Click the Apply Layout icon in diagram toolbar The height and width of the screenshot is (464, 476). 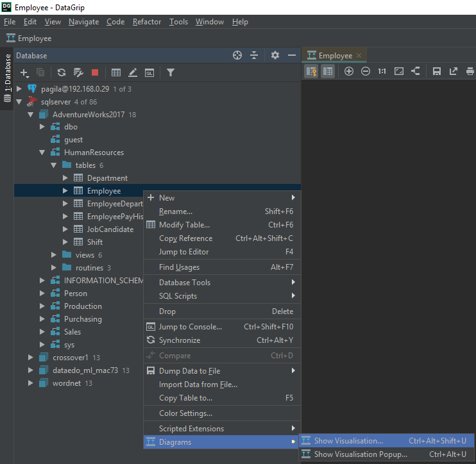point(416,72)
